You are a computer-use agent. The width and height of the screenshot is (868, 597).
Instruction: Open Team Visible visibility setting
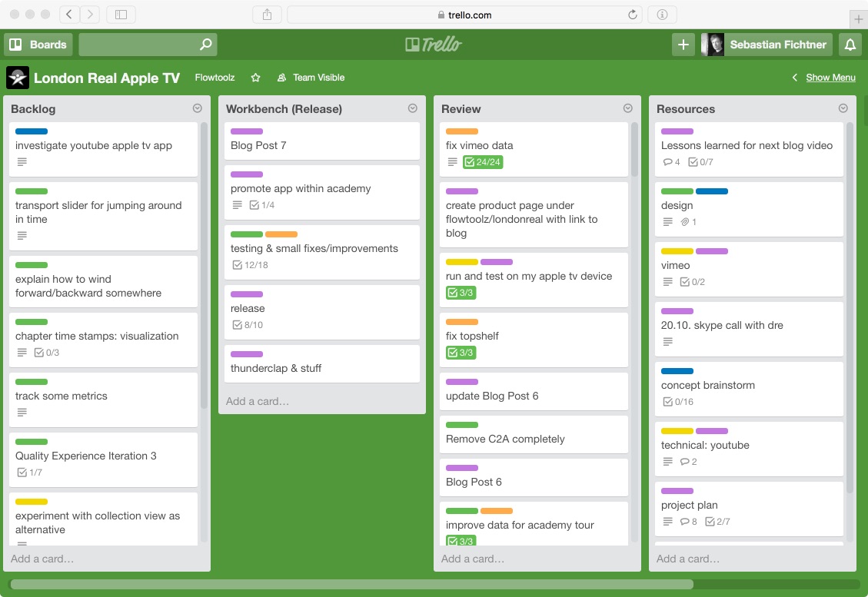[x=311, y=78]
